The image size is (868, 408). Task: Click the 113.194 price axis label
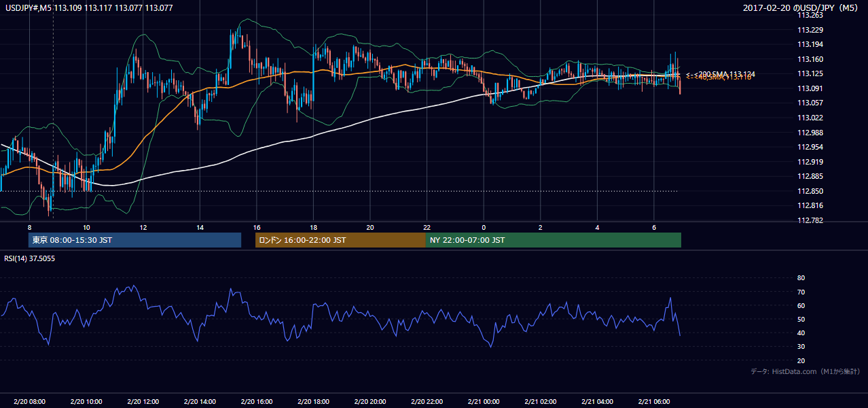click(810, 44)
